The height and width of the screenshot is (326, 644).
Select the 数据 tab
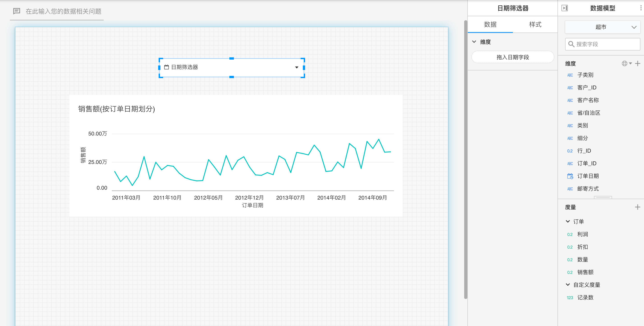tap(490, 25)
